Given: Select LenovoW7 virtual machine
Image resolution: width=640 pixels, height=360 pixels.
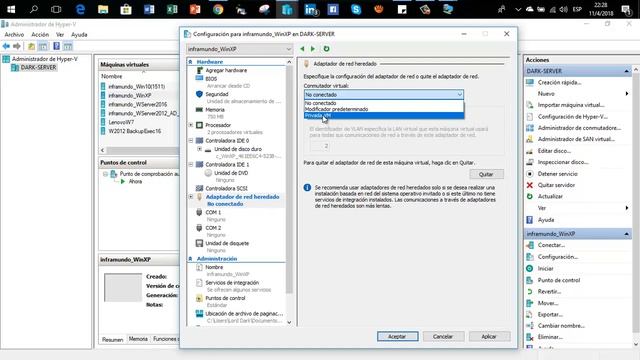Looking at the screenshot, I should [121, 122].
